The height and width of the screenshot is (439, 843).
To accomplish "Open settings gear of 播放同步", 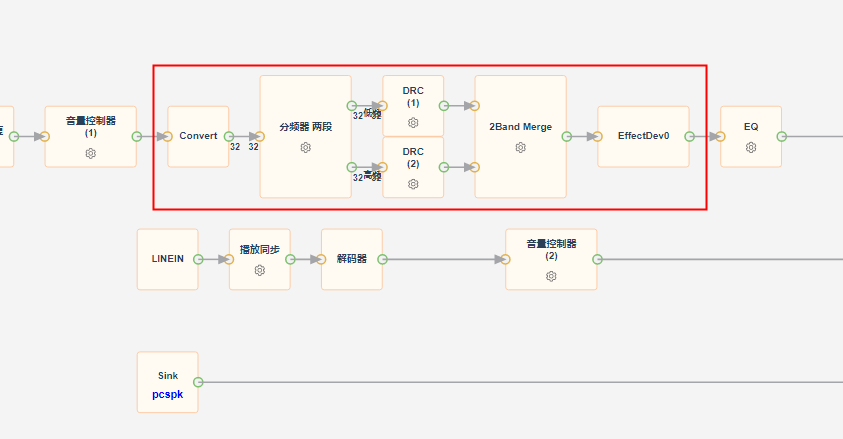I will point(260,270).
